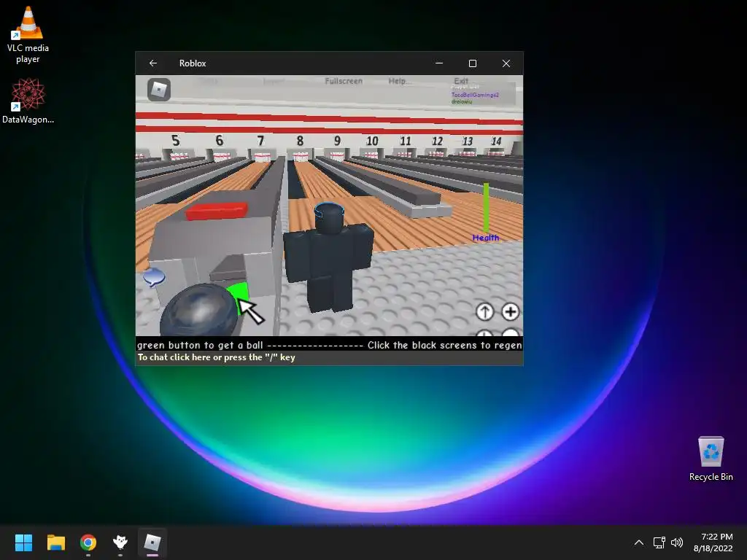
Task: Click lane number 10 sign
Action: (372, 141)
